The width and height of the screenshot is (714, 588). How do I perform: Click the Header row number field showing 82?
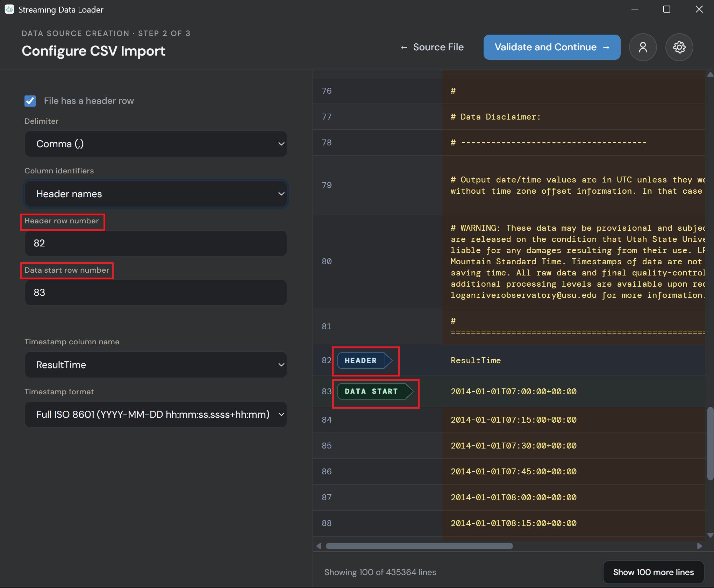coord(156,243)
